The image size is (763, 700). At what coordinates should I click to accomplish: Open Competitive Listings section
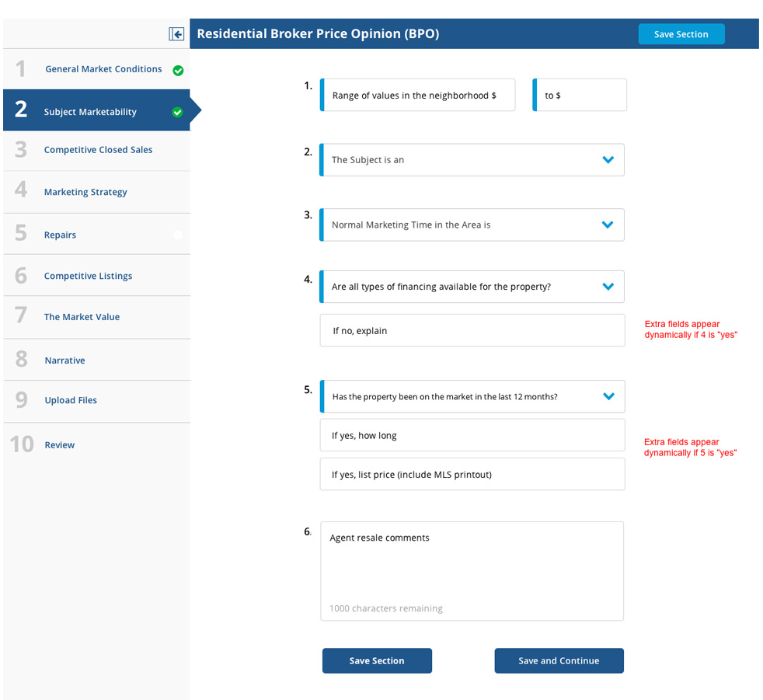[x=88, y=276]
